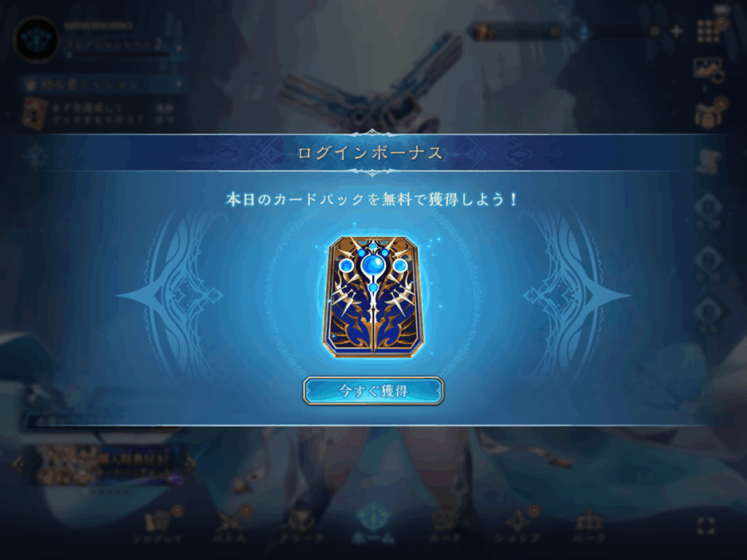Click the player level progress bar

[x=119, y=55]
